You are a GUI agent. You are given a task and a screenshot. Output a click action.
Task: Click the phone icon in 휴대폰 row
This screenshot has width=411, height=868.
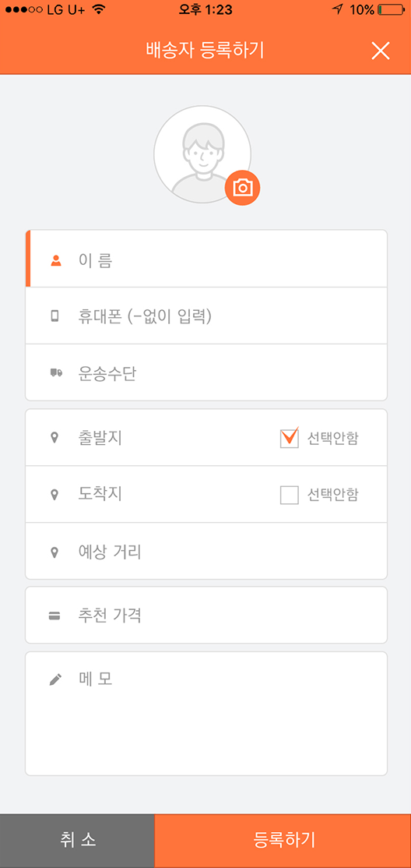click(54, 316)
